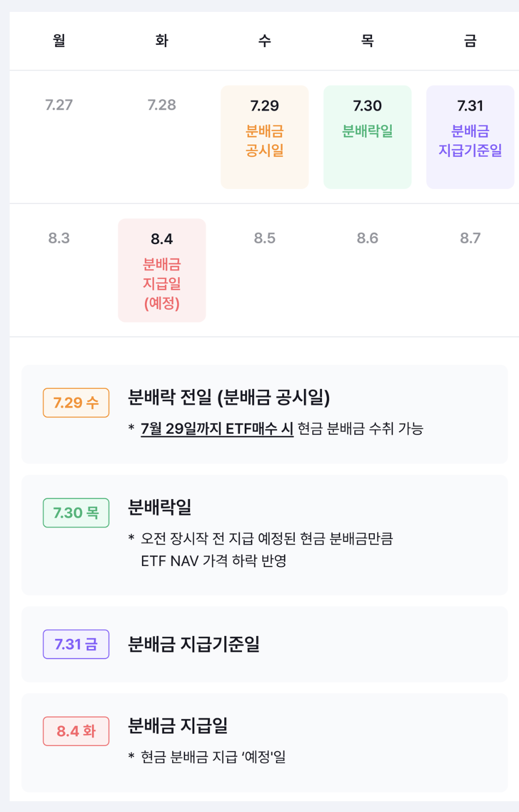
Task: Click the 분배금 지급기준일 card heading
Action: (x=194, y=644)
